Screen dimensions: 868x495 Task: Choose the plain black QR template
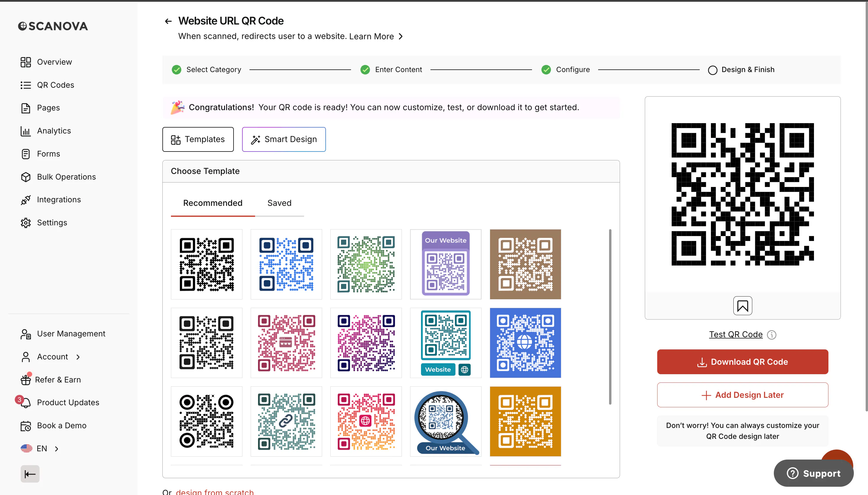(206, 264)
